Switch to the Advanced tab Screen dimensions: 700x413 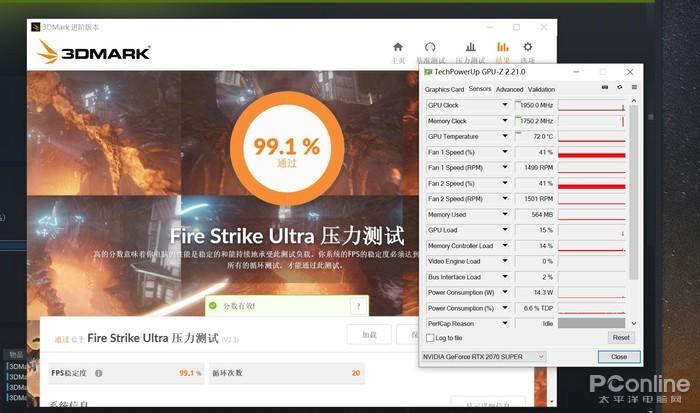click(x=509, y=89)
